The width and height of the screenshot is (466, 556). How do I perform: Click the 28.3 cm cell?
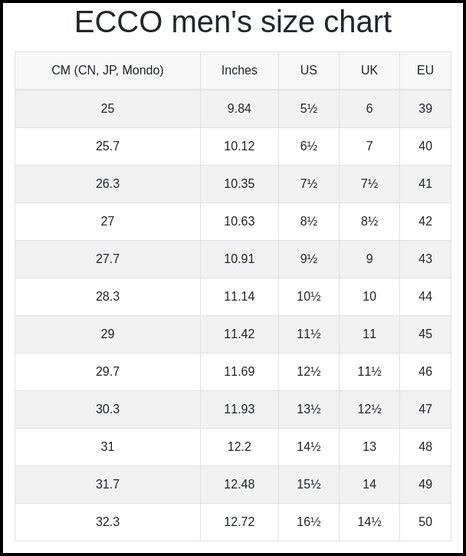(x=107, y=296)
